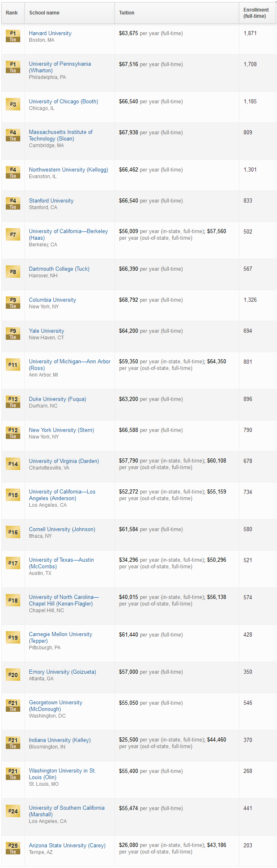The width and height of the screenshot is (277, 868).
Task: Click the #24 rank badge for USC
Action: 13,811
